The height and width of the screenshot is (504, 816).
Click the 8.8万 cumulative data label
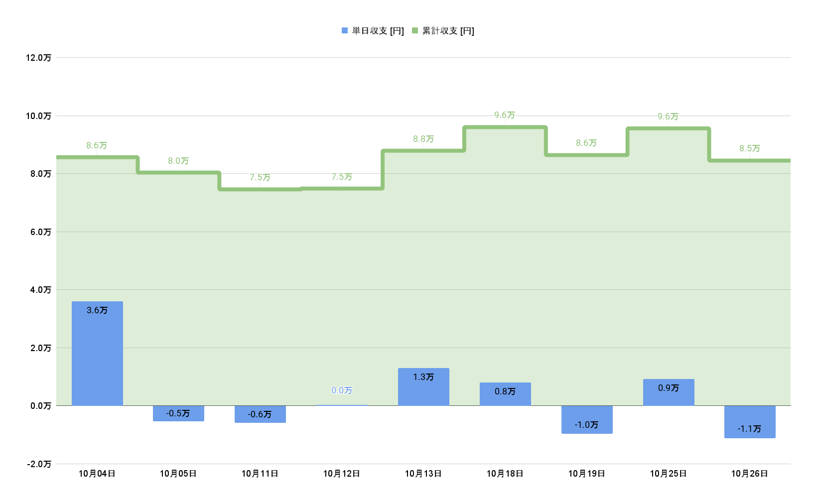(x=423, y=139)
